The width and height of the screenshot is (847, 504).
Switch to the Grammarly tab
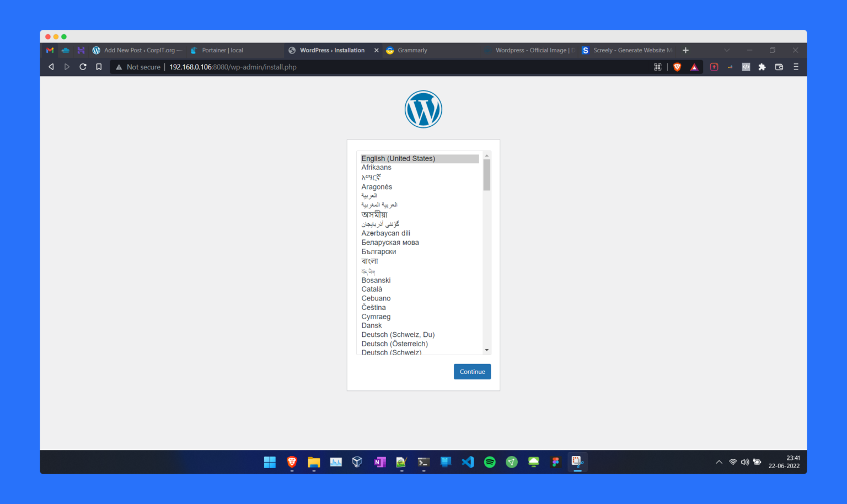coord(412,50)
